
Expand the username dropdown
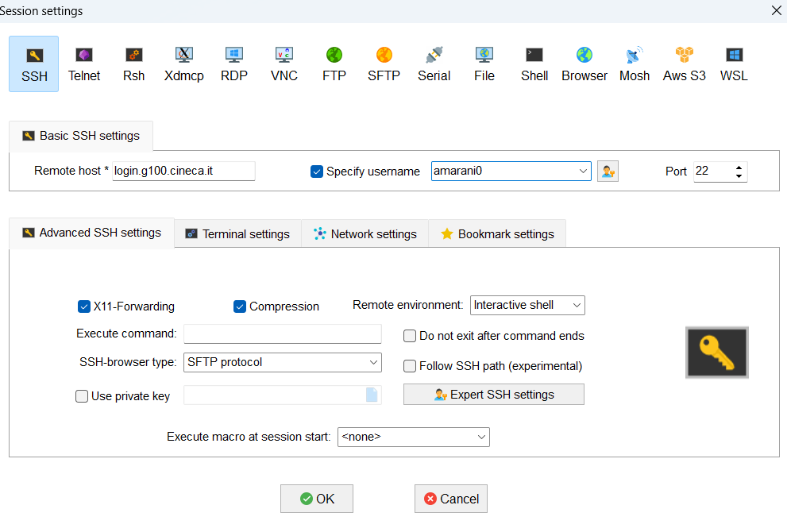pyautogui.click(x=583, y=172)
